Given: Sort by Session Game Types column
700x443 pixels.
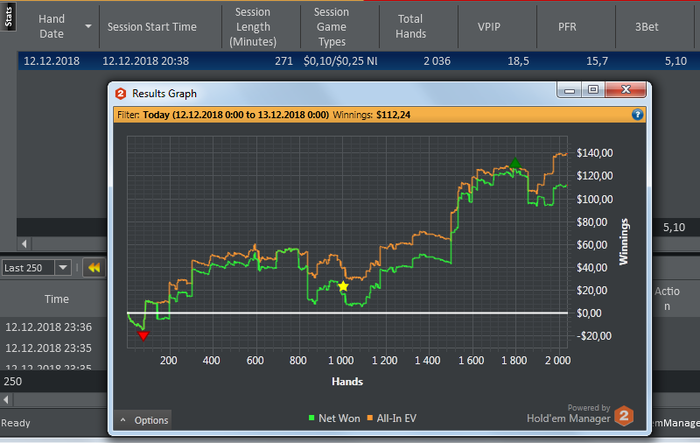Looking at the screenshot, I should coord(331,27).
